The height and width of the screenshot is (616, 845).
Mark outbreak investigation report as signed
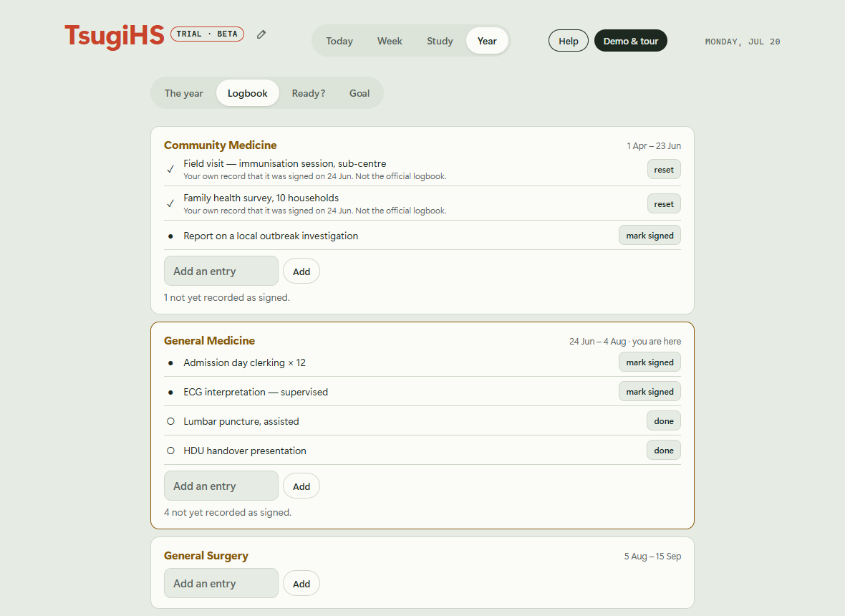click(x=650, y=236)
